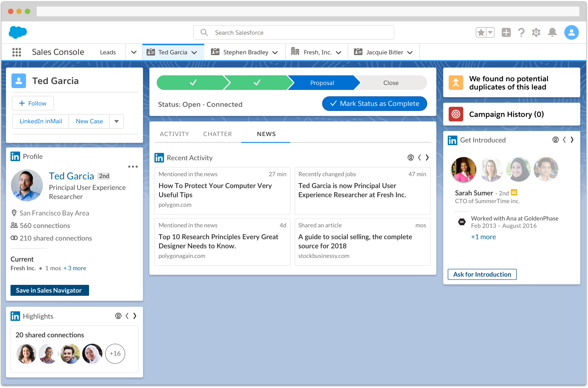Click the search magnifier icon in top bar

203,33
